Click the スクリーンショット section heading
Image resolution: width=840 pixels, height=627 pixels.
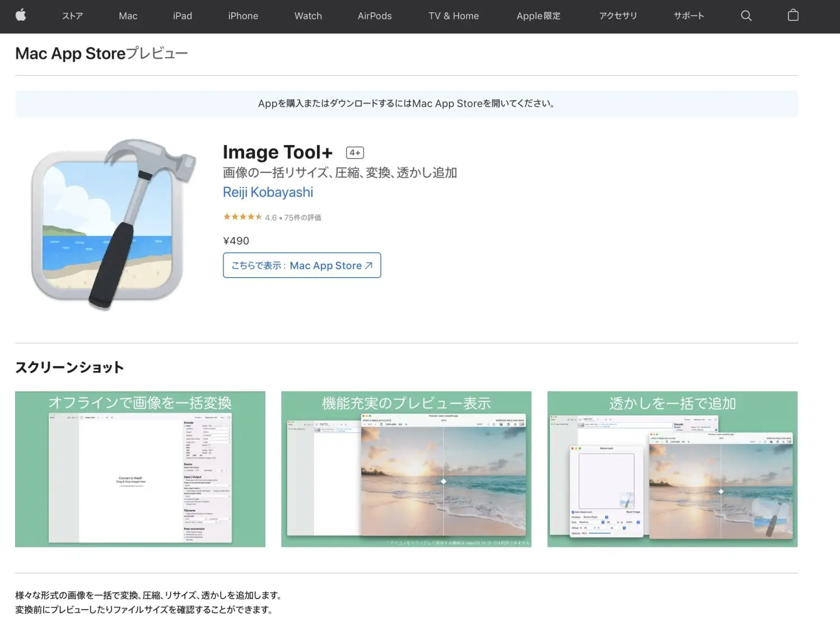coord(69,367)
